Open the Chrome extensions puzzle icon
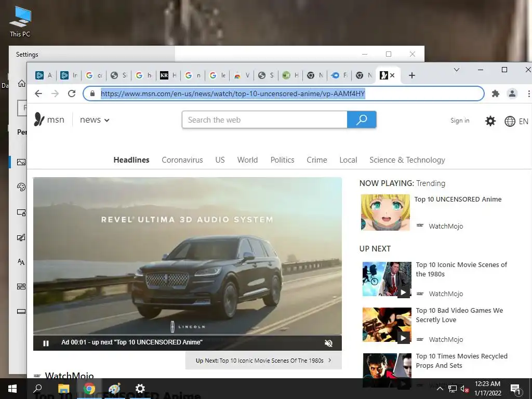 (495, 94)
